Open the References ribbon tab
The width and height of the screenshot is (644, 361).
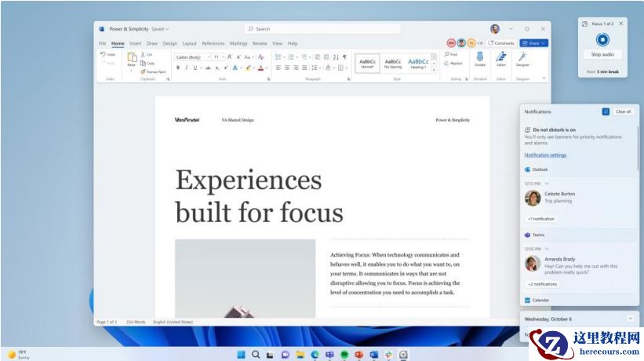[x=213, y=43]
